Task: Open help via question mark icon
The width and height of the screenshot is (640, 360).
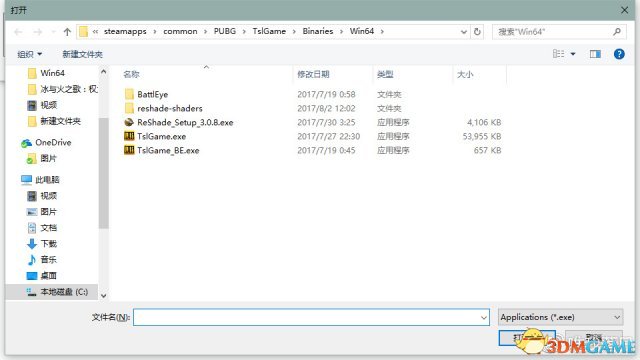Action: [x=619, y=54]
